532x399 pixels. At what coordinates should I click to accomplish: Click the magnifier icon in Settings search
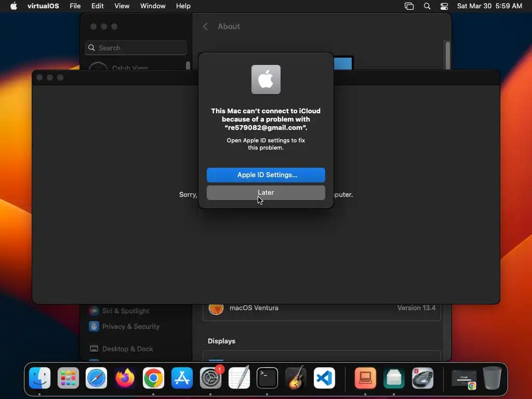tap(91, 48)
